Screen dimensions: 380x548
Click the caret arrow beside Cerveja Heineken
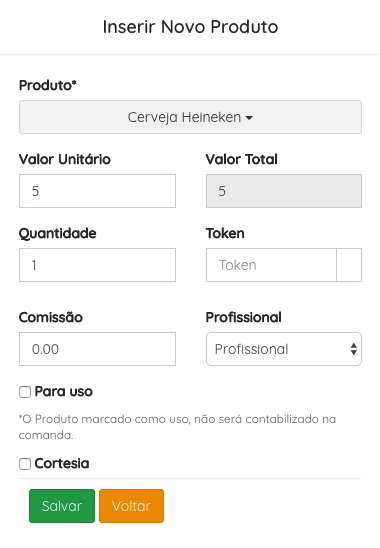[x=249, y=118]
